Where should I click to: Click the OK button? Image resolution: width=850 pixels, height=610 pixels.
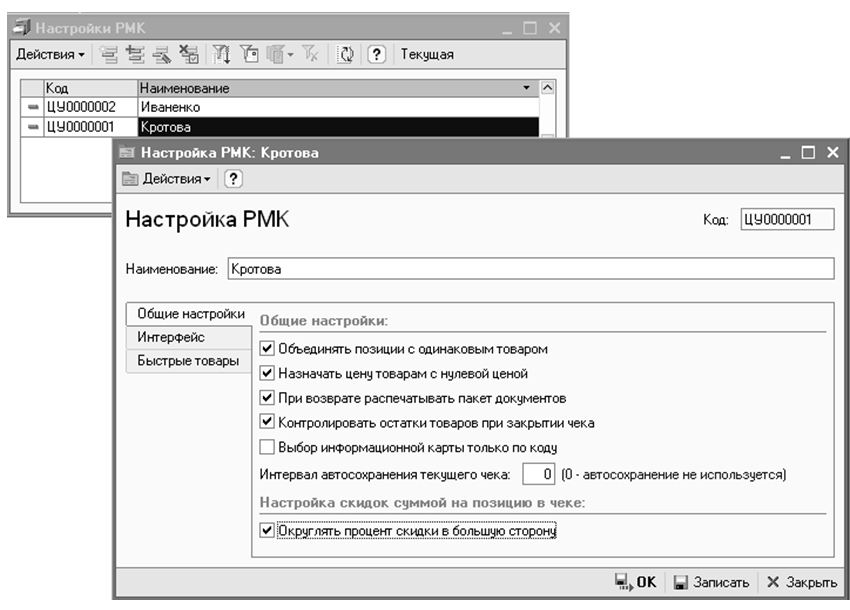636,582
